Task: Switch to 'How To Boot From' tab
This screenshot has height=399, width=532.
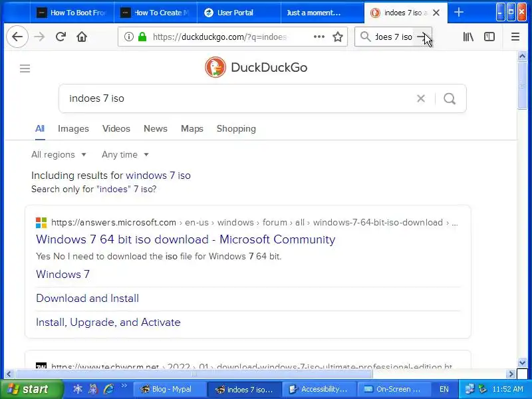Action: 72,13
